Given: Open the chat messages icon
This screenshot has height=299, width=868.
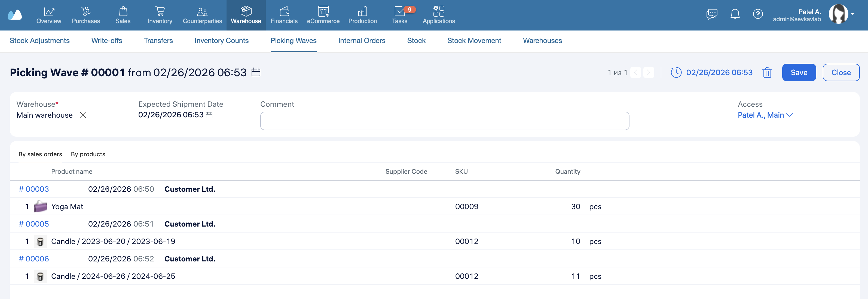Looking at the screenshot, I should (712, 14).
